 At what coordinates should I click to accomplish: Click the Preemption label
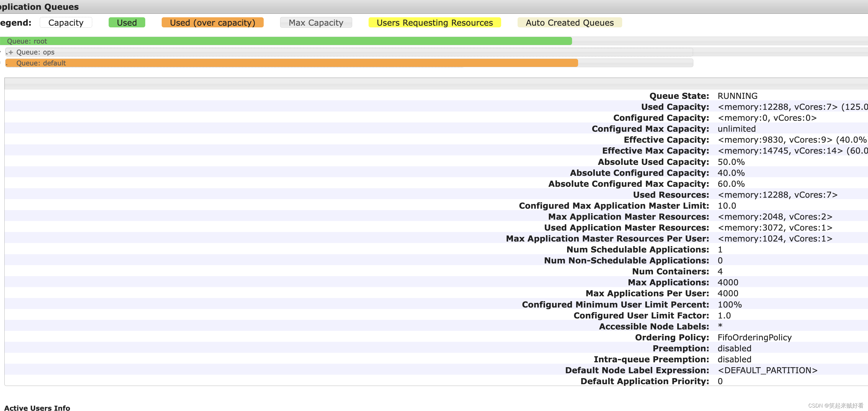pos(681,348)
